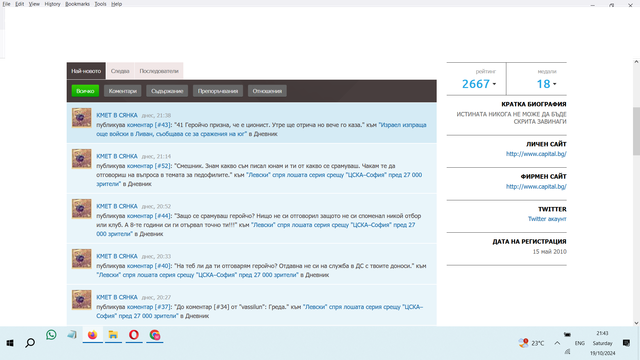Viewport: 640px width, 360px height.
Task: Click user avatar on the 20:52 post
Action: click(x=82, y=209)
